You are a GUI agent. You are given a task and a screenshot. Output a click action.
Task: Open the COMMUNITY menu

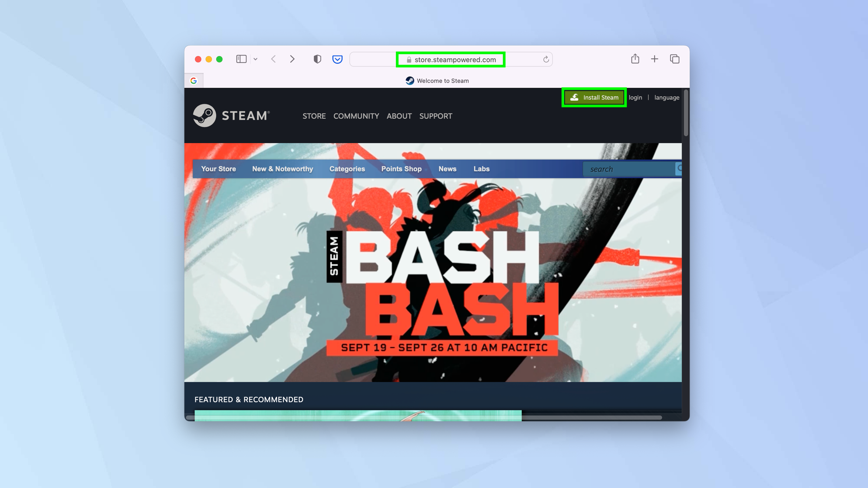(356, 116)
